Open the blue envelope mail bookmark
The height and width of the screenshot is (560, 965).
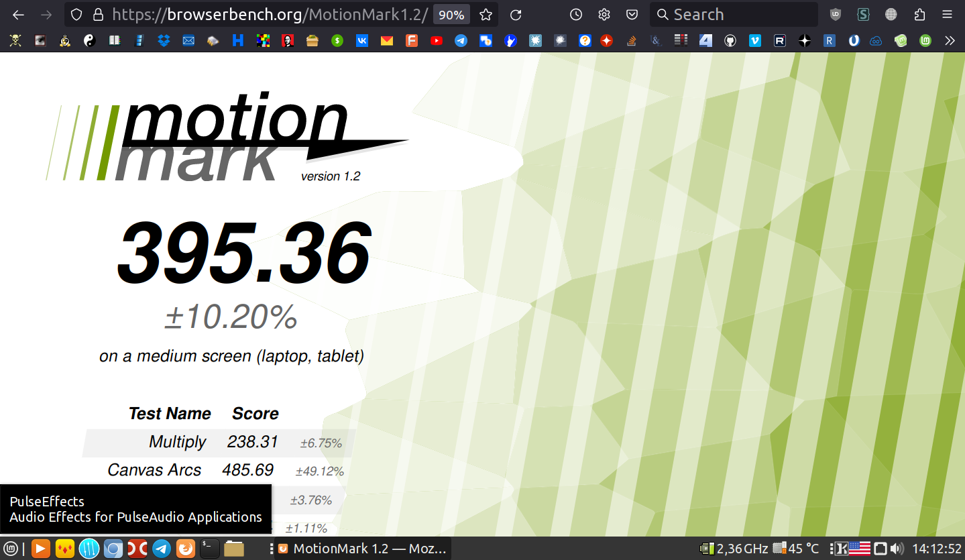coord(188,41)
